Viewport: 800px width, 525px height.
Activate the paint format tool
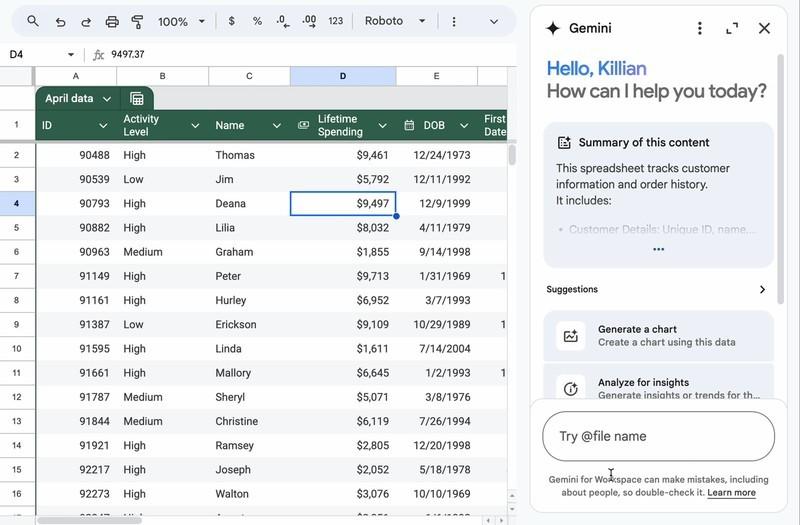pyautogui.click(x=138, y=21)
